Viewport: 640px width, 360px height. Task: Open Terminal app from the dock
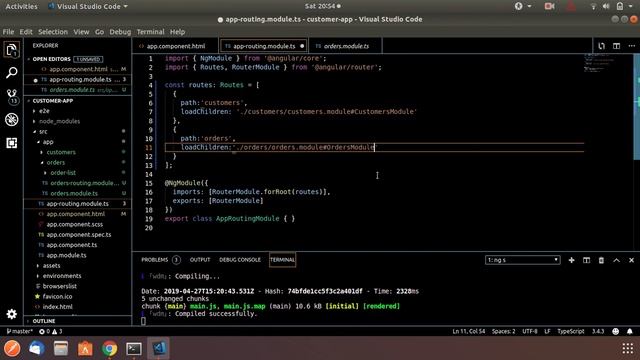coord(134,348)
